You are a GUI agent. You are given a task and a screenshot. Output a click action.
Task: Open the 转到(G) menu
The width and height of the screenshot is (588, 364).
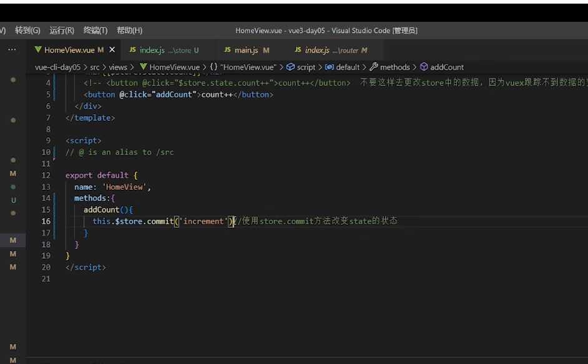pyautogui.click(x=27, y=31)
